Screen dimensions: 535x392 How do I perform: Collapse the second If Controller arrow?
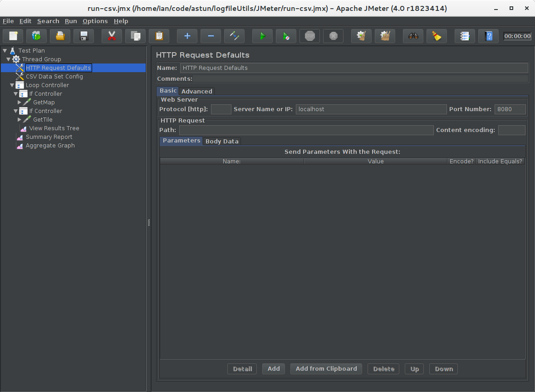tap(16, 111)
